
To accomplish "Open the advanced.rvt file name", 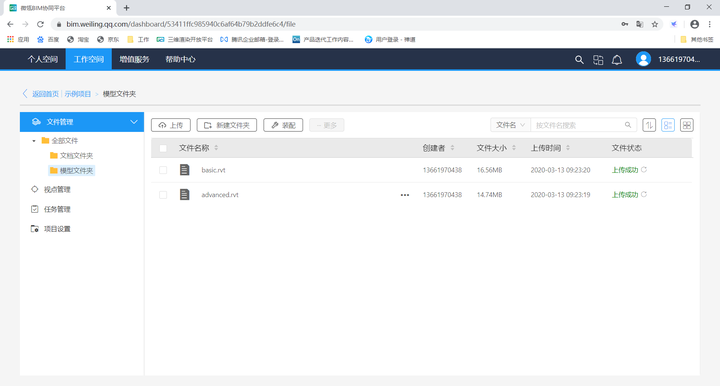I will tap(220, 195).
